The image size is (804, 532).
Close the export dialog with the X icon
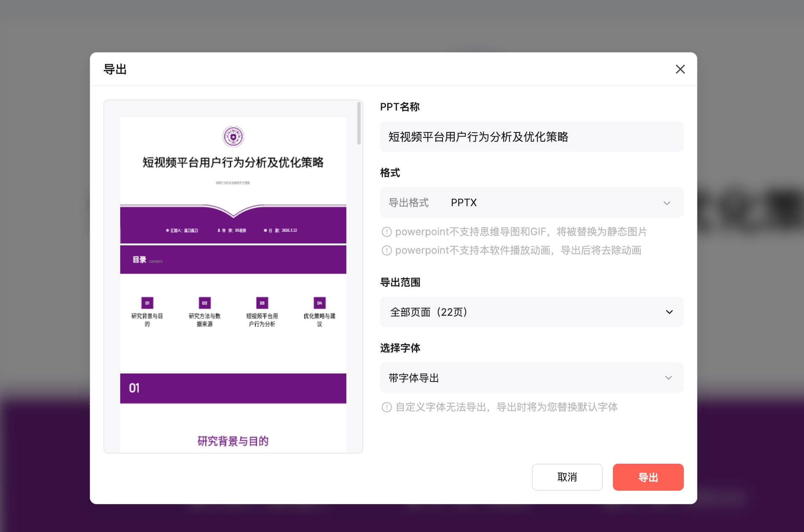pos(680,69)
